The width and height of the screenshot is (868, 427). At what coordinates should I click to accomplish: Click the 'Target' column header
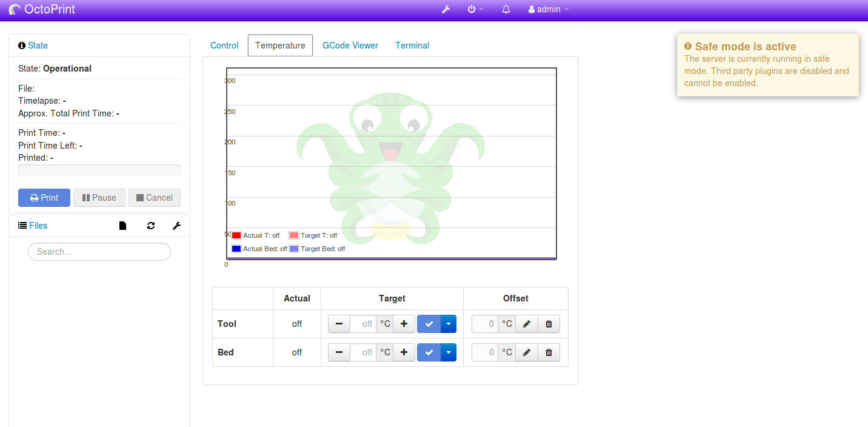click(x=392, y=298)
